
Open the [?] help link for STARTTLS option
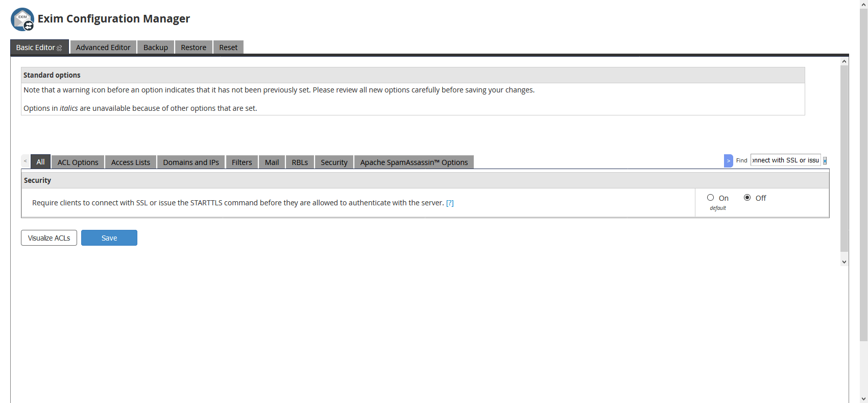pos(450,203)
